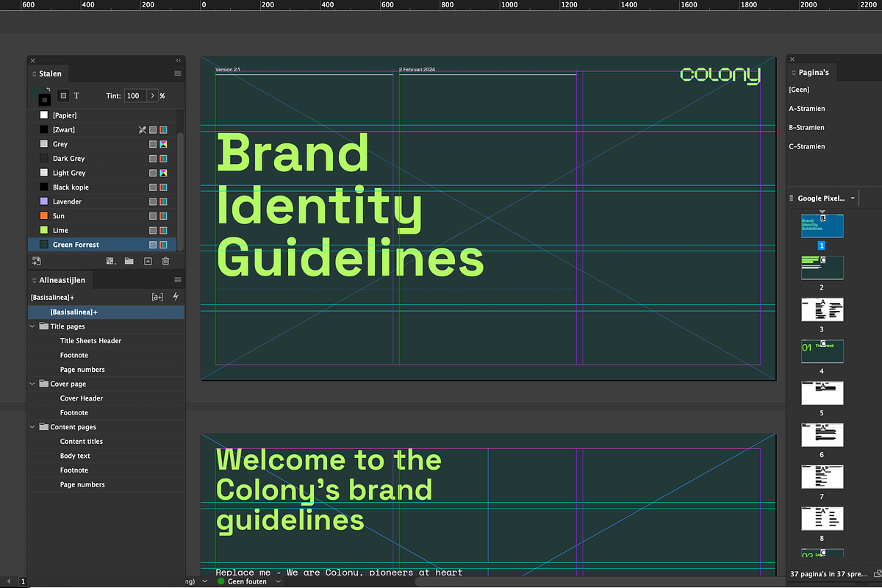
Task: Select the highlighted [Basisalinea]+ style
Action: 106,312
